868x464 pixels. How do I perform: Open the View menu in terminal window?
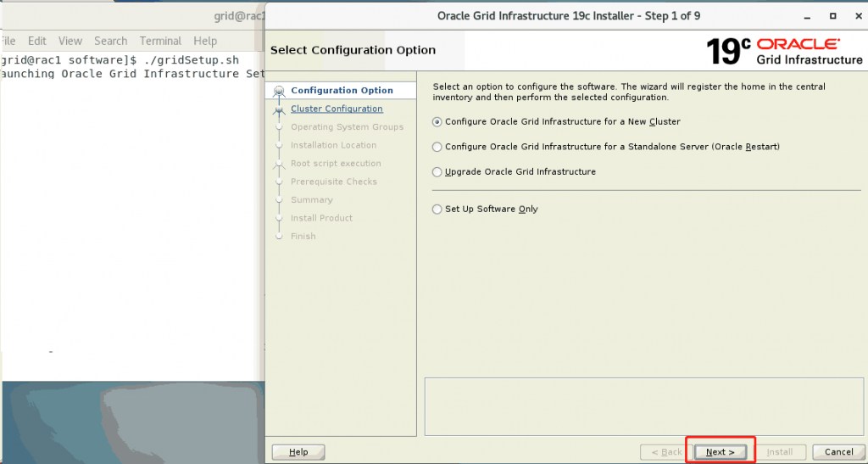70,41
